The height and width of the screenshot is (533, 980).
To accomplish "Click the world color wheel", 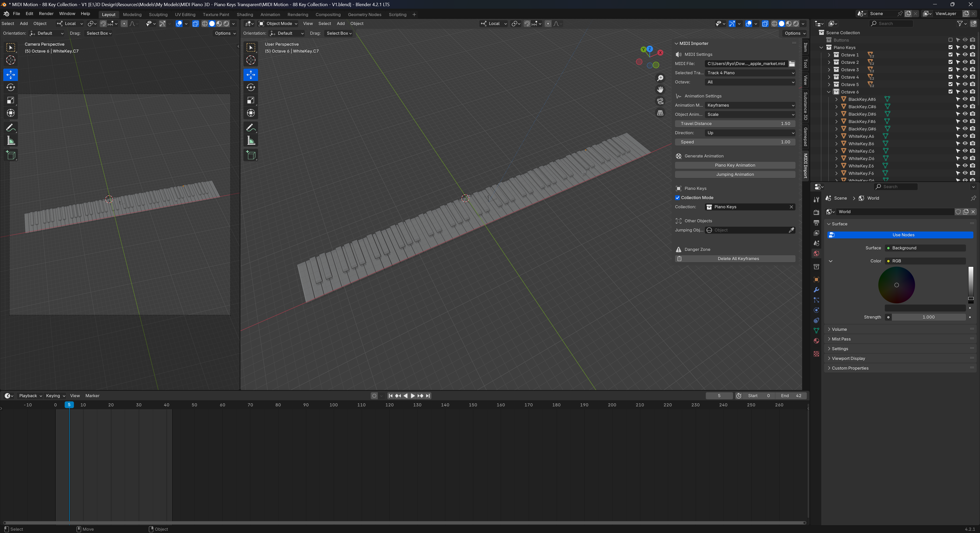I will [896, 285].
